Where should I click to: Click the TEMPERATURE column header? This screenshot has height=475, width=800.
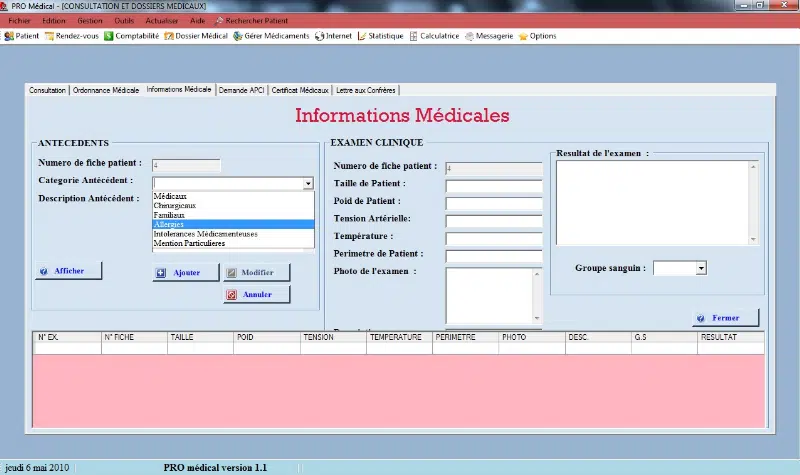[x=399, y=337]
